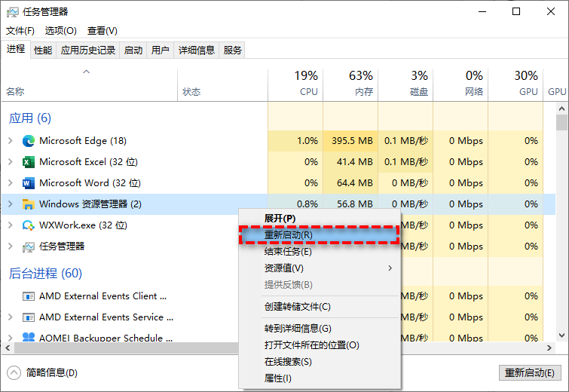
Task: Open the 资源值(V) submenu arrow
Action: 390,268
